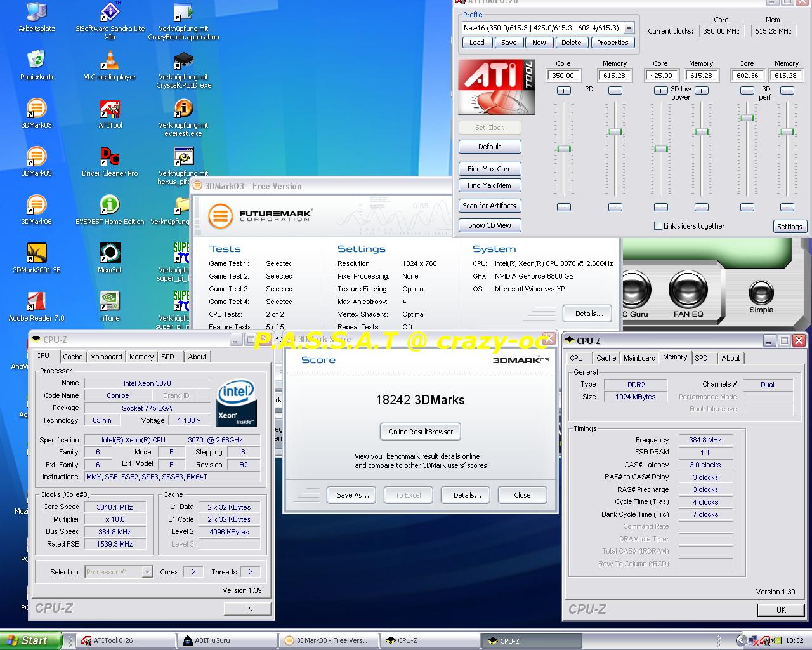Open Driver Cleaner Pro icon
This screenshot has height=650, width=812.
pyautogui.click(x=110, y=162)
